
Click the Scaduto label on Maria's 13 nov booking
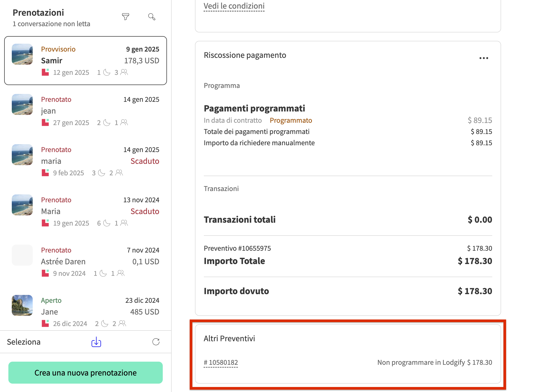pyautogui.click(x=145, y=211)
